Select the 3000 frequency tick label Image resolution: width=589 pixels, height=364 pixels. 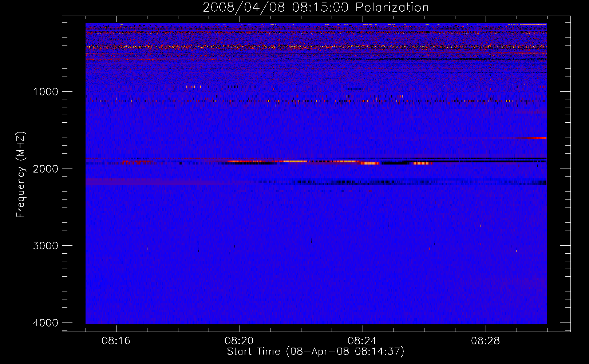[x=46, y=246]
